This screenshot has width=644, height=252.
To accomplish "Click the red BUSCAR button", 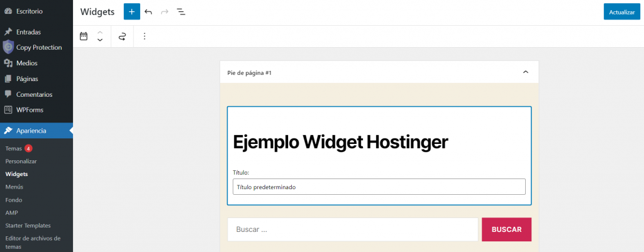I will pos(506,229).
